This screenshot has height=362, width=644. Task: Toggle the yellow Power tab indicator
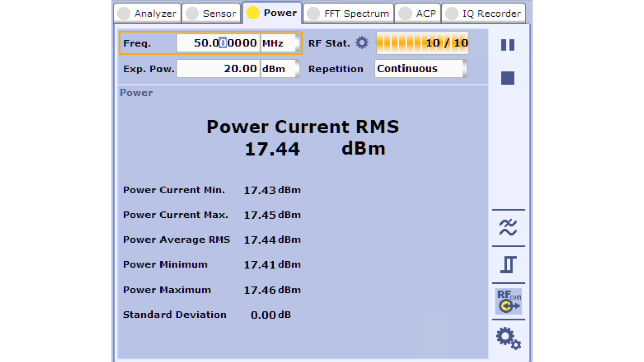pos(253,13)
